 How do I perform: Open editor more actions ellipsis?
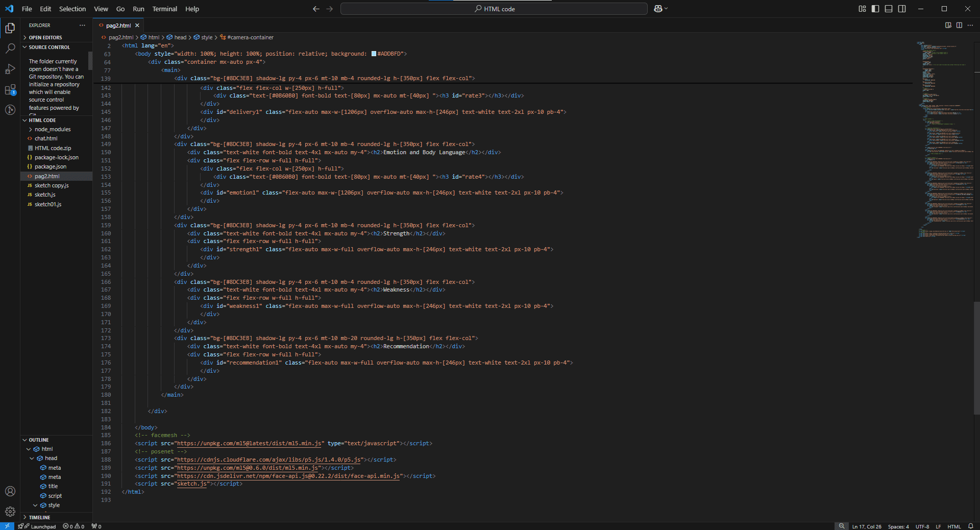(x=970, y=25)
